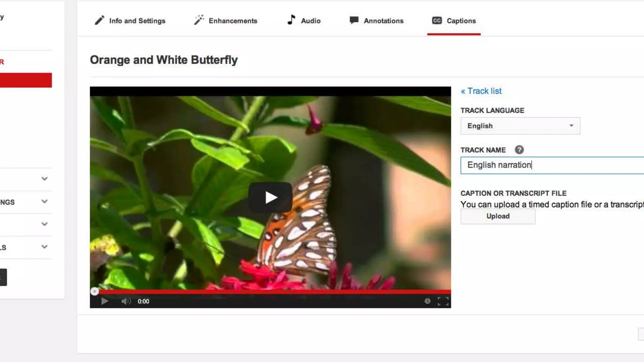Click the pencil icon for Info and Settings
644x362 pixels.
(x=99, y=20)
